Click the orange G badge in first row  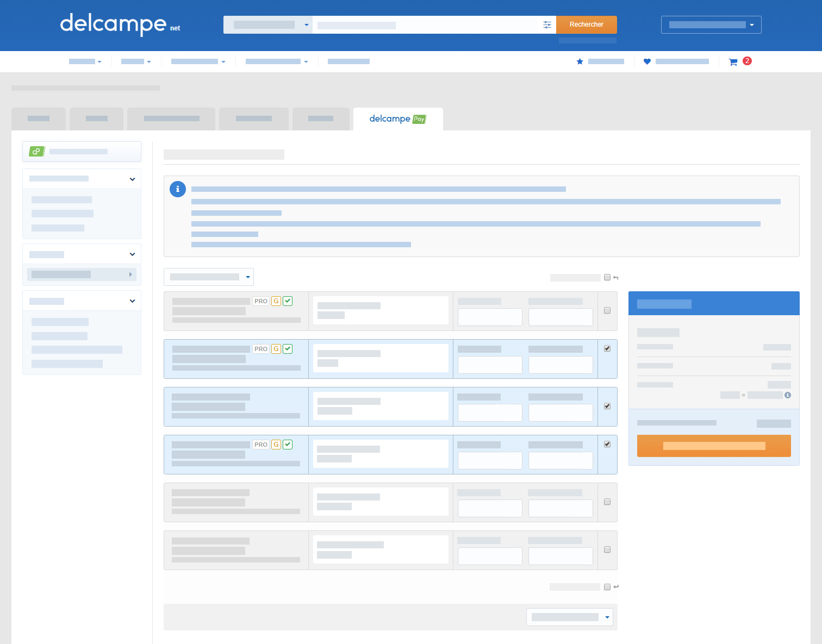(276, 301)
